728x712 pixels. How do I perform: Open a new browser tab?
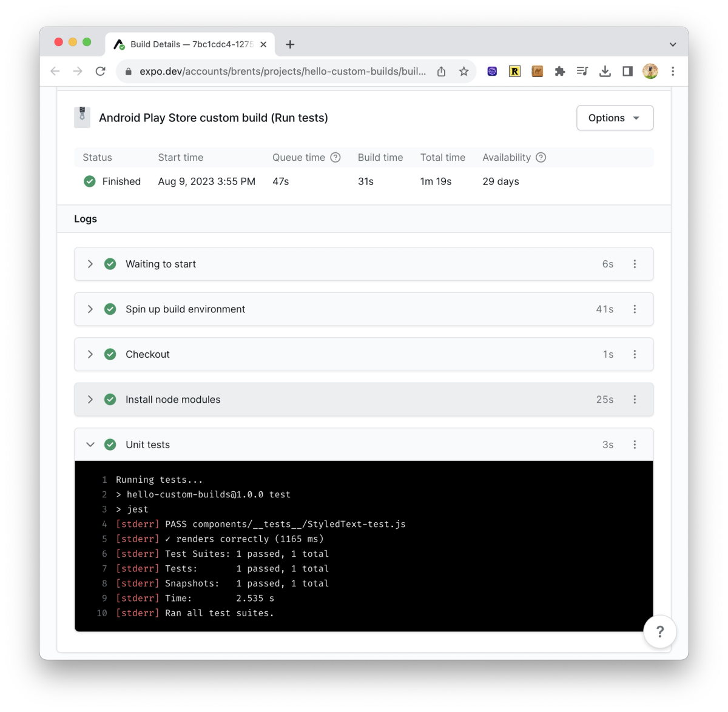pos(290,44)
